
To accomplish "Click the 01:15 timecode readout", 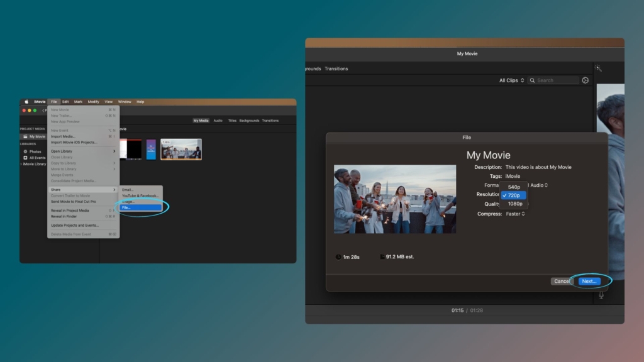I will tap(458, 310).
